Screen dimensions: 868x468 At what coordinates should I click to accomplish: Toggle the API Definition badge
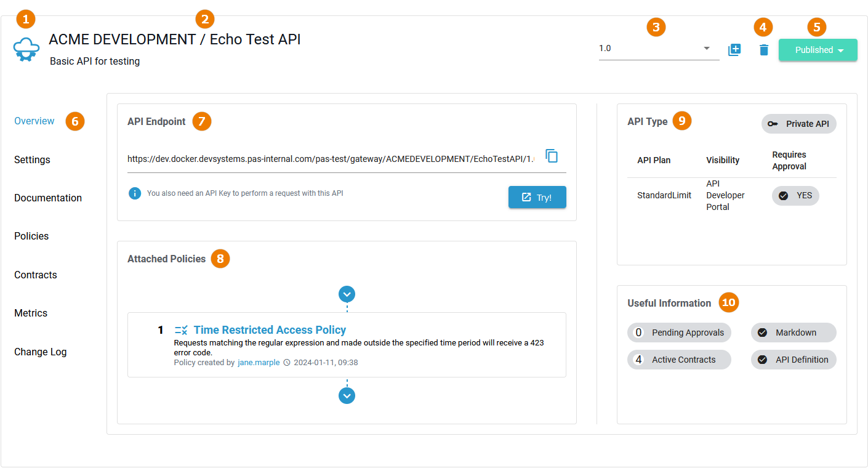coord(794,359)
